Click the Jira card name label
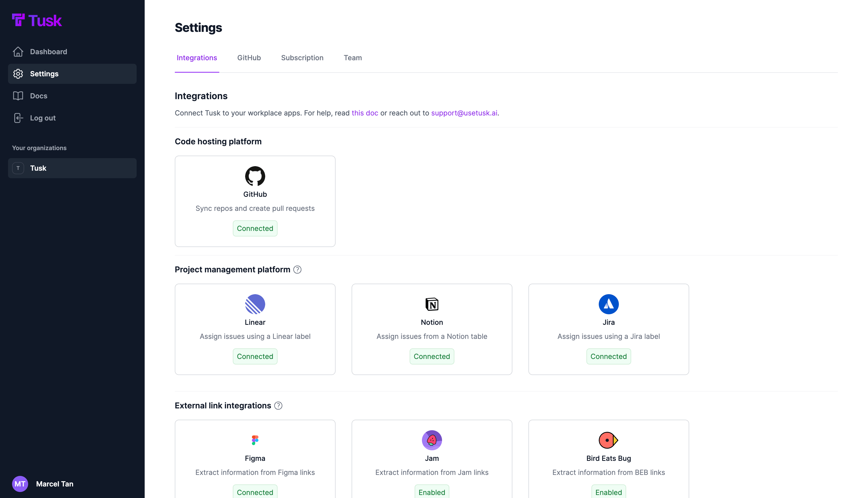Screen dimensions: 868x498 [609, 323]
